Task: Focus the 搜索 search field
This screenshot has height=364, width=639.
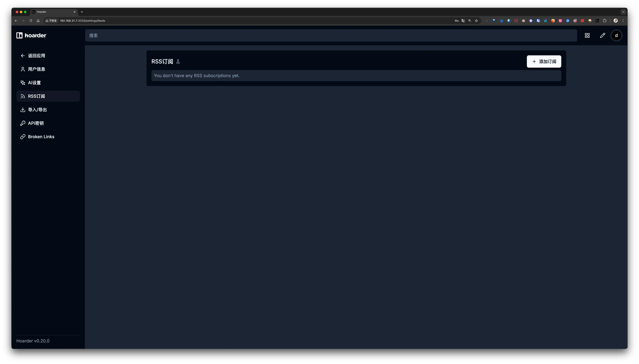Action: click(331, 35)
